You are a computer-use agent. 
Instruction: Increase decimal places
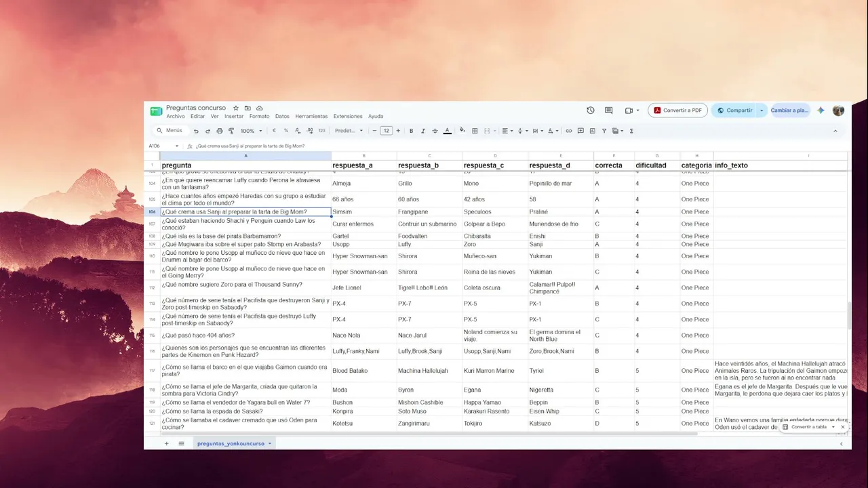pos(310,131)
